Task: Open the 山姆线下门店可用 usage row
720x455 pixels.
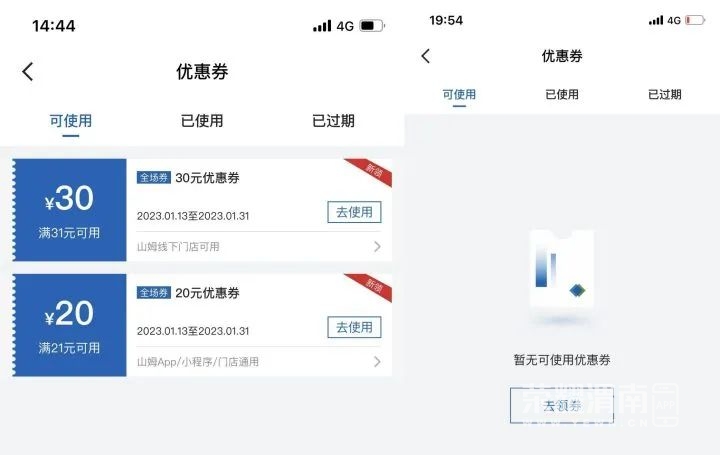Action: pyautogui.click(x=259, y=247)
